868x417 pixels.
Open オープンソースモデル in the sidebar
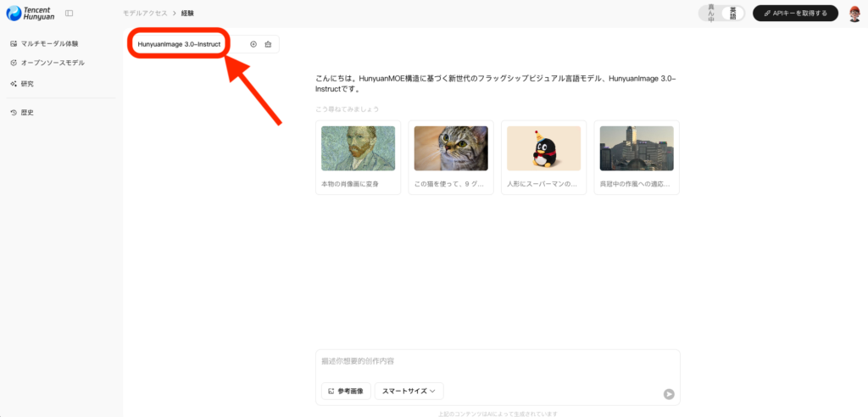[x=52, y=63]
